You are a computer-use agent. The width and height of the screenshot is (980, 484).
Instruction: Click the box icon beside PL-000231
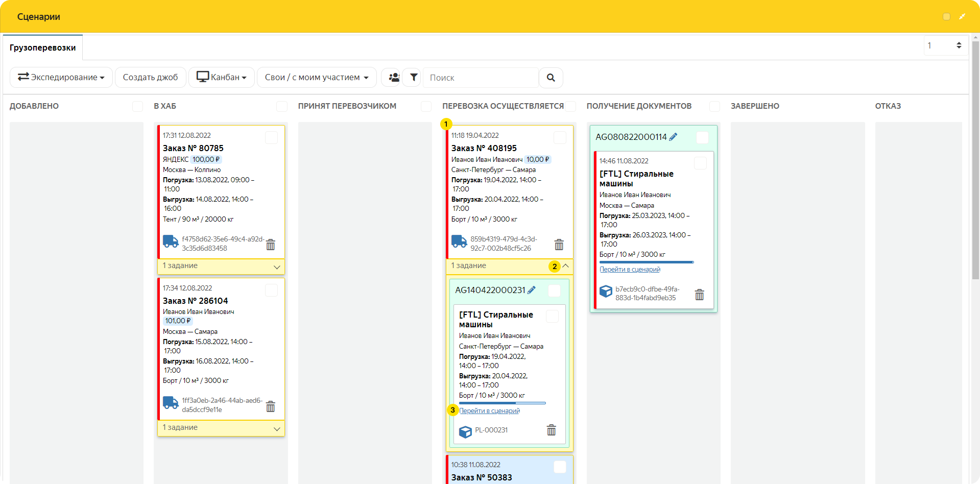click(465, 431)
